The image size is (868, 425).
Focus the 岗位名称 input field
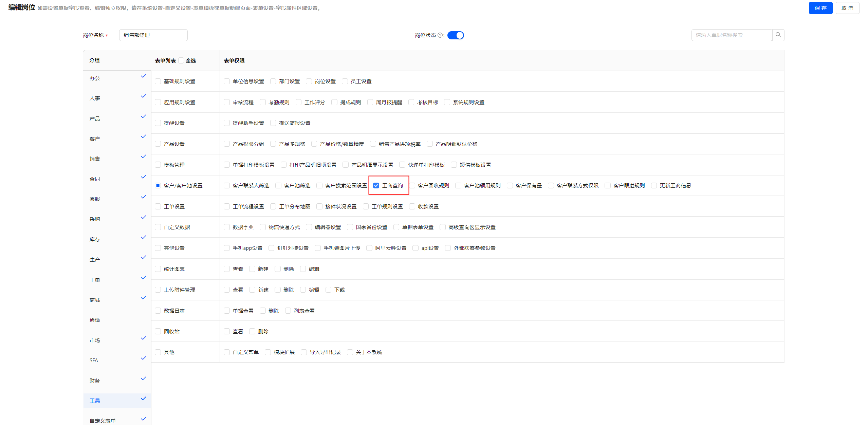153,35
